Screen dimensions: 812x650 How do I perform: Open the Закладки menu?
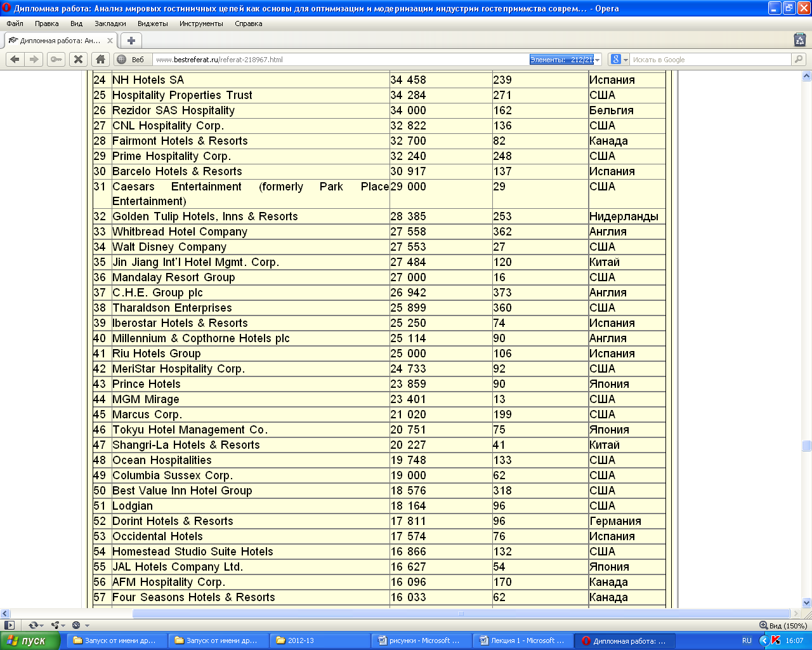110,23
